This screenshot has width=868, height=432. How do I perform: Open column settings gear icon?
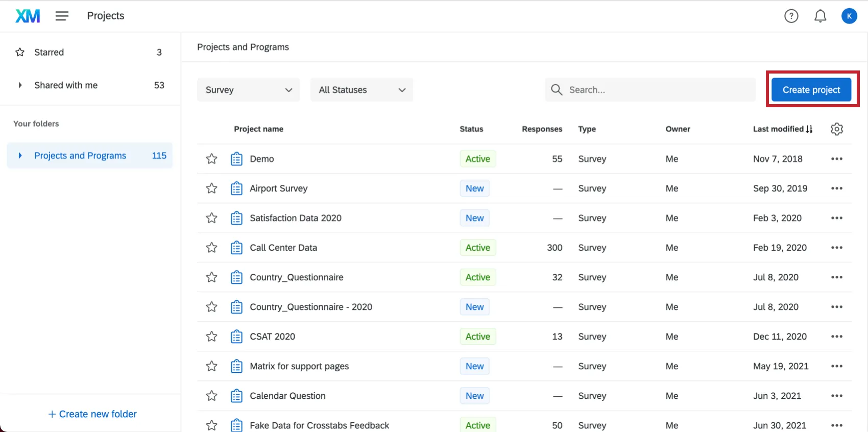click(836, 129)
